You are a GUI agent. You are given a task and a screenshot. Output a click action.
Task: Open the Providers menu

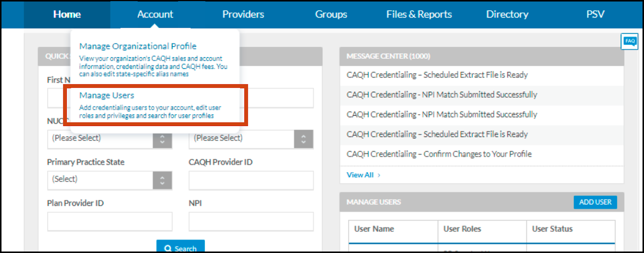(x=243, y=15)
